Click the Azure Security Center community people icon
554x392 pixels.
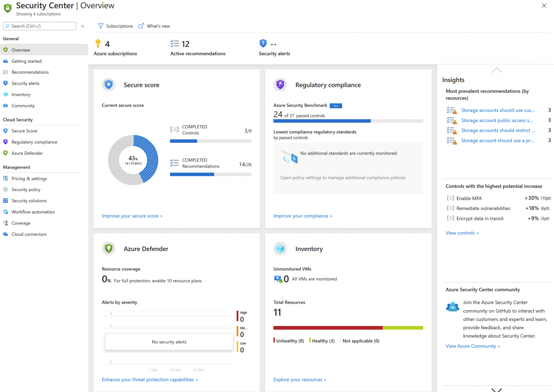(453, 307)
